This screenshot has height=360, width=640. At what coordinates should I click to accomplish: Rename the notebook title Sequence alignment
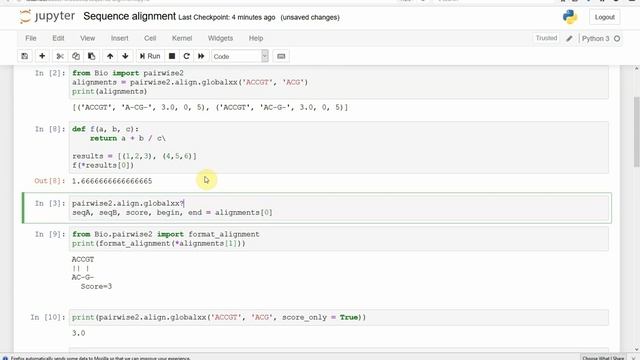tap(129, 16)
